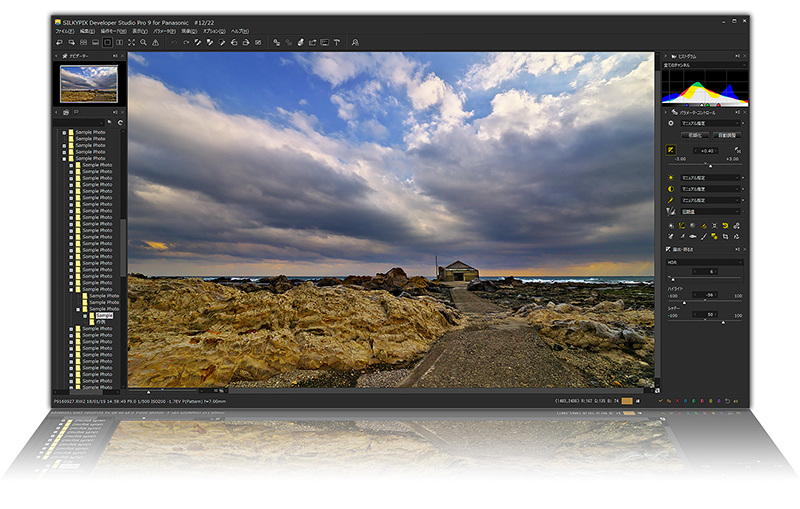Open the ヘルプ(H) menu
Image resolution: width=800 pixels, height=509 pixels.
pos(240,31)
